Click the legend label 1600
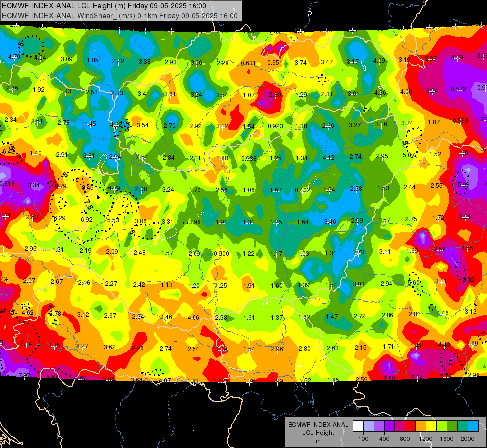487x448 pixels. click(447, 439)
